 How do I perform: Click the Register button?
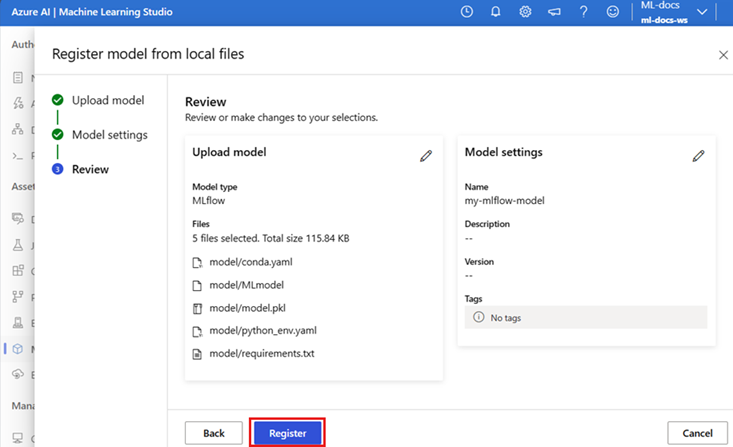tap(287, 433)
